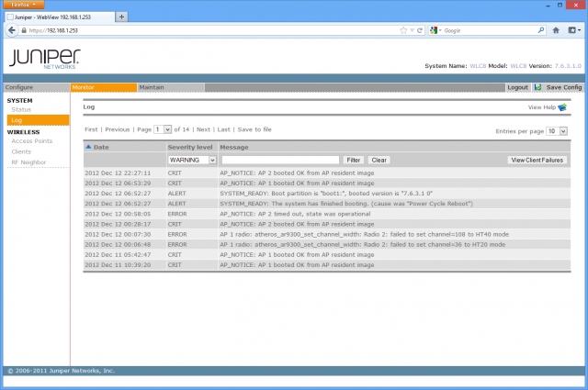The width and height of the screenshot is (588, 390).
Task: Click the Boot partition SYSTEM_READY message
Action: click(x=326, y=194)
